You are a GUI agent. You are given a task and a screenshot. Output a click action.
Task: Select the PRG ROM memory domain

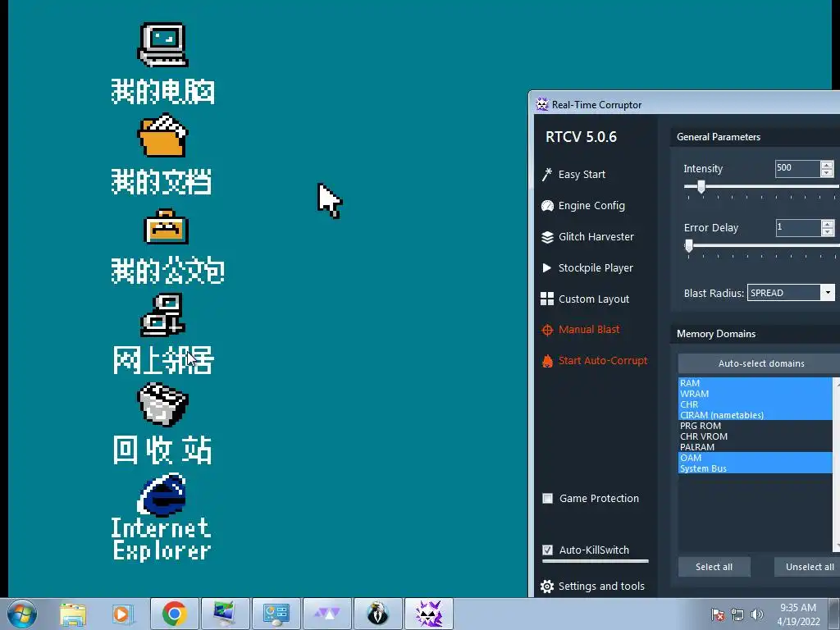[756, 426]
